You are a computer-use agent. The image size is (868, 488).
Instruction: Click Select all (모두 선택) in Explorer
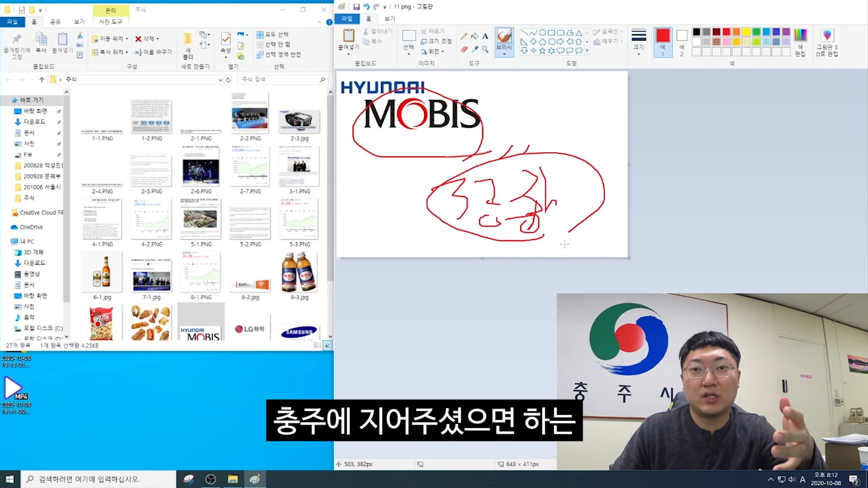273,34
